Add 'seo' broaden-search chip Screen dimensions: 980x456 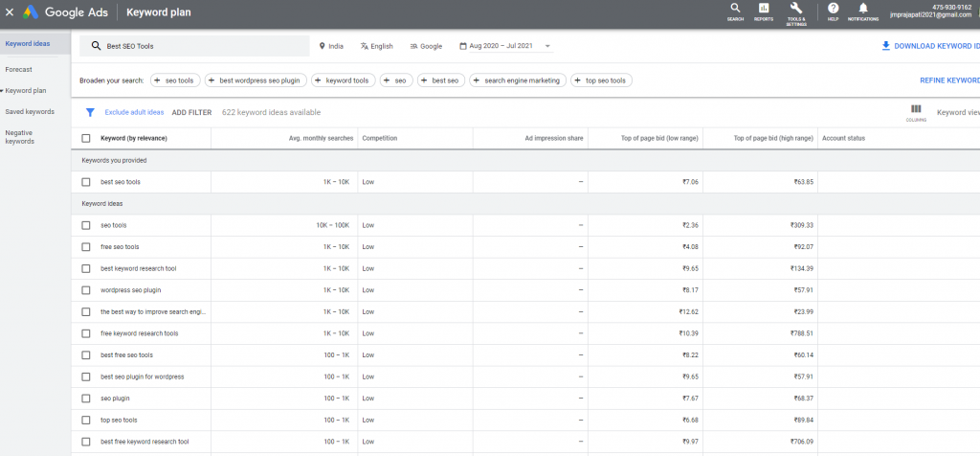click(396, 80)
